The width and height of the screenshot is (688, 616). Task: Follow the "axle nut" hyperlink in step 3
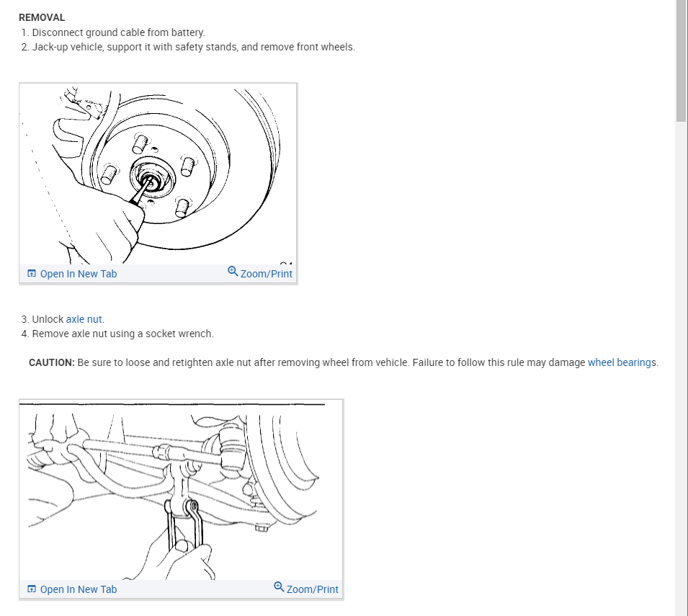[84, 319]
